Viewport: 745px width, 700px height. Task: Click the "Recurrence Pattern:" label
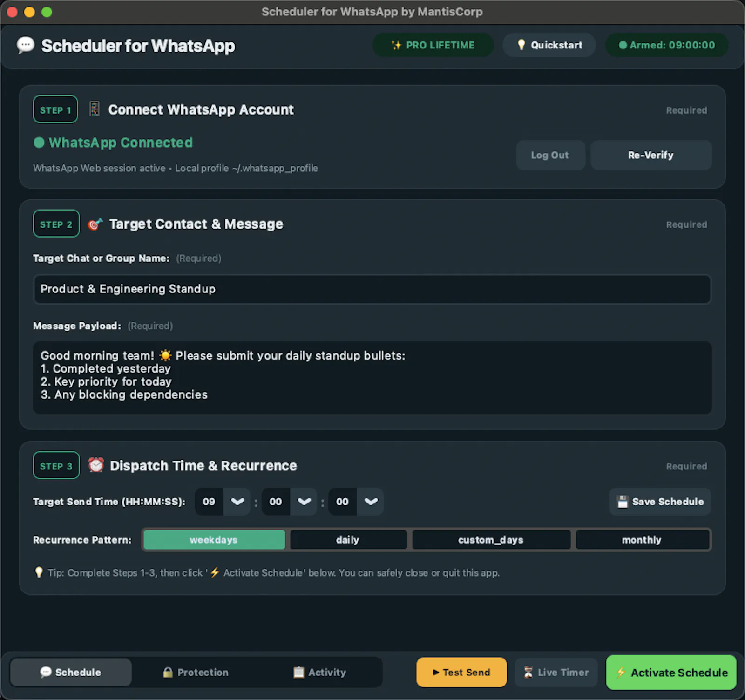click(82, 540)
